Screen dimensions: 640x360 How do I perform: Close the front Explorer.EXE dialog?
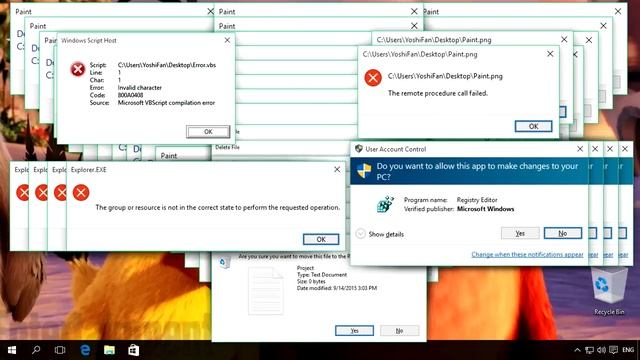point(337,169)
